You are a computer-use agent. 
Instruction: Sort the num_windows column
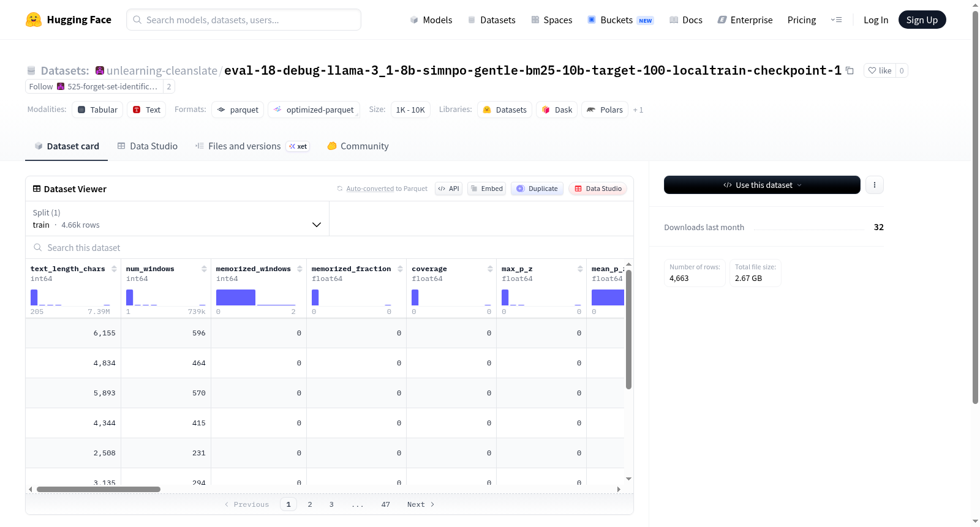pos(204,269)
